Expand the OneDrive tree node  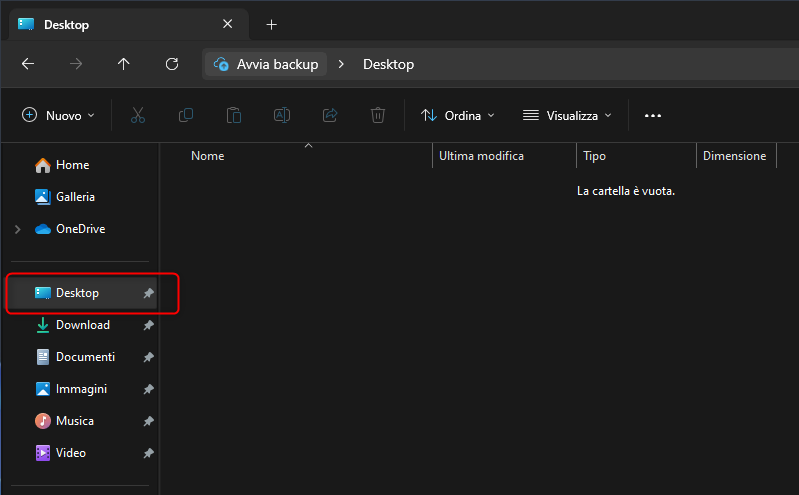[17, 229]
